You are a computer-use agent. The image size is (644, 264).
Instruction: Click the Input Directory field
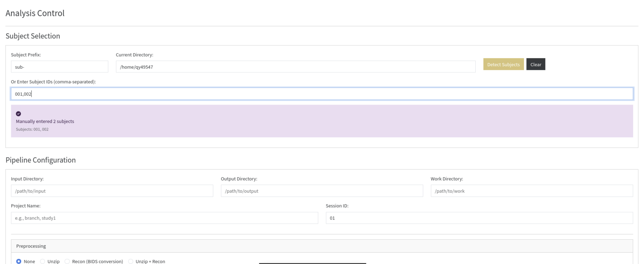coord(112,191)
